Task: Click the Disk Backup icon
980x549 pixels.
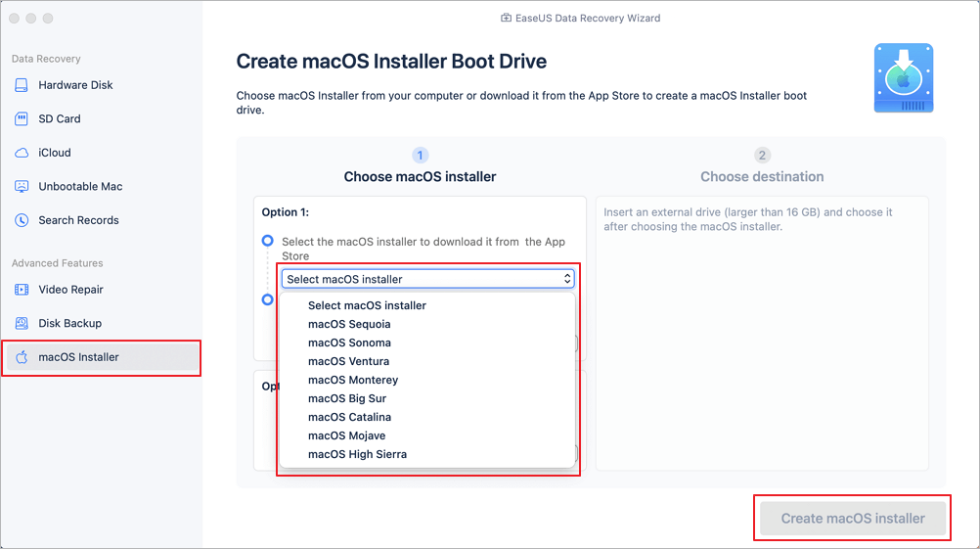Action: coord(22,324)
